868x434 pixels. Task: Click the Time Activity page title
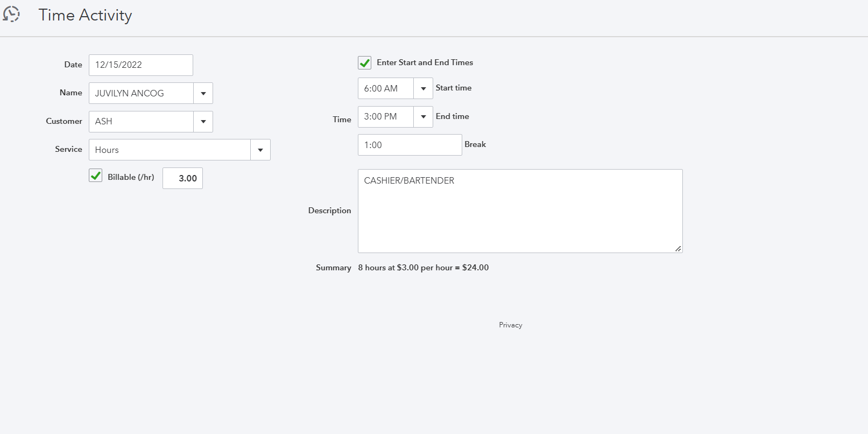pyautogui.click(x=85, y=15)
